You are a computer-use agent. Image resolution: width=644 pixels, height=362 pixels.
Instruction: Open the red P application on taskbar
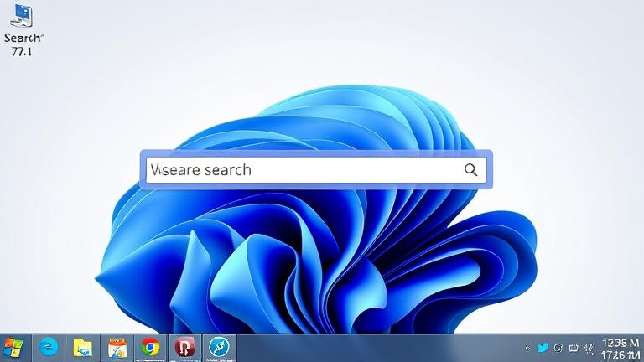[184, 348]
